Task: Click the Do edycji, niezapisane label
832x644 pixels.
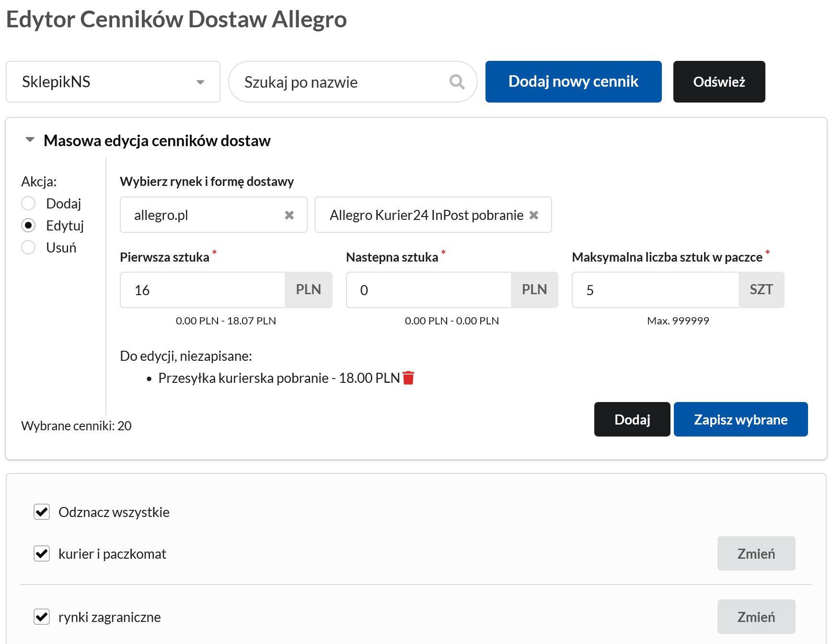Action: [186, 356]
